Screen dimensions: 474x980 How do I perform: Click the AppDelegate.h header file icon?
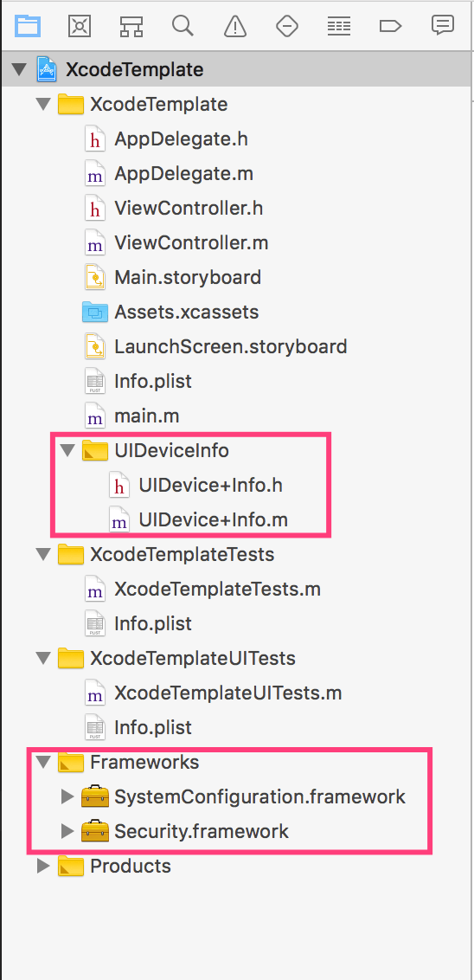pyautogui.click(x=95, y=139)
